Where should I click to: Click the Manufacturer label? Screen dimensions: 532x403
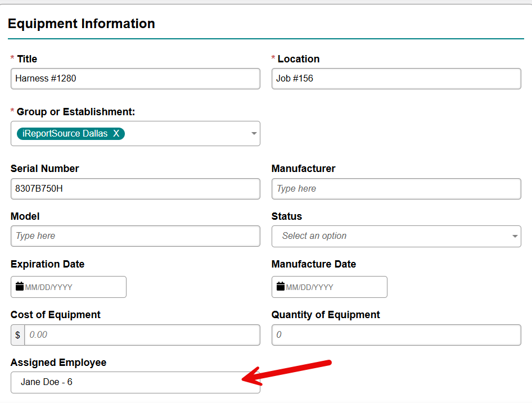coord(303,169)
